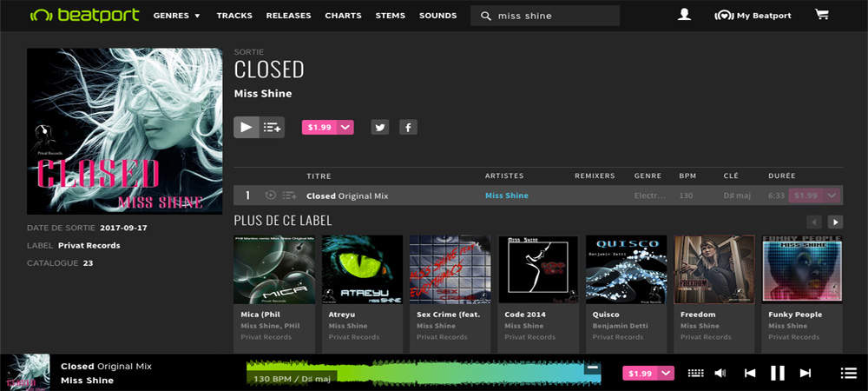Share the release on Facebook
868x391 pixels.
point(408,127)
